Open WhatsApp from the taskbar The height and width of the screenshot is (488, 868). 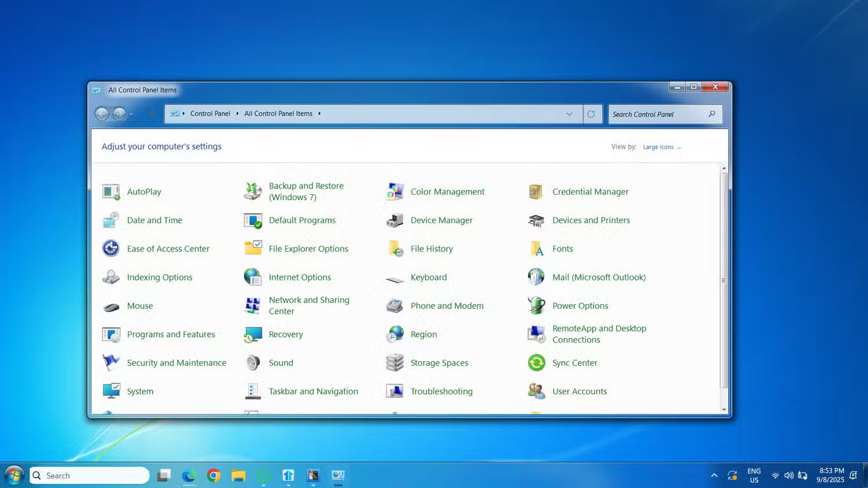[x=263, y=475]
